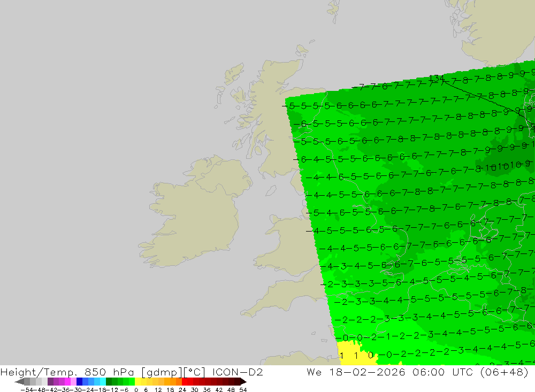Click the right arrow end of color scale
This screenshot has width=535, height=392.
tap(243, 381)
